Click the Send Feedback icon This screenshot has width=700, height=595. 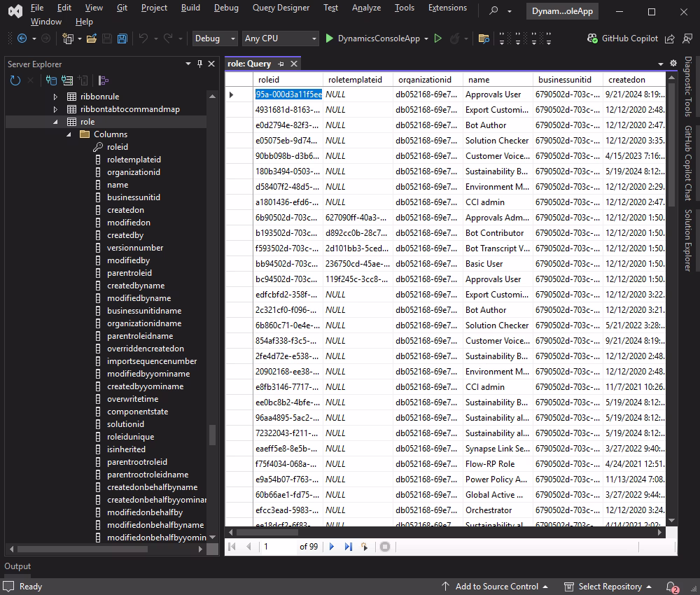pyautogui.click(x=687, y=38)
